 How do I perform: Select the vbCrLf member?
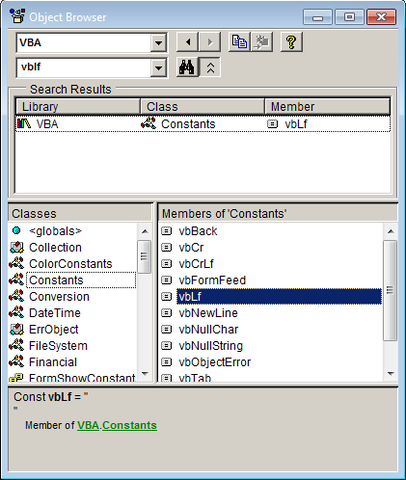pos(196,264)
